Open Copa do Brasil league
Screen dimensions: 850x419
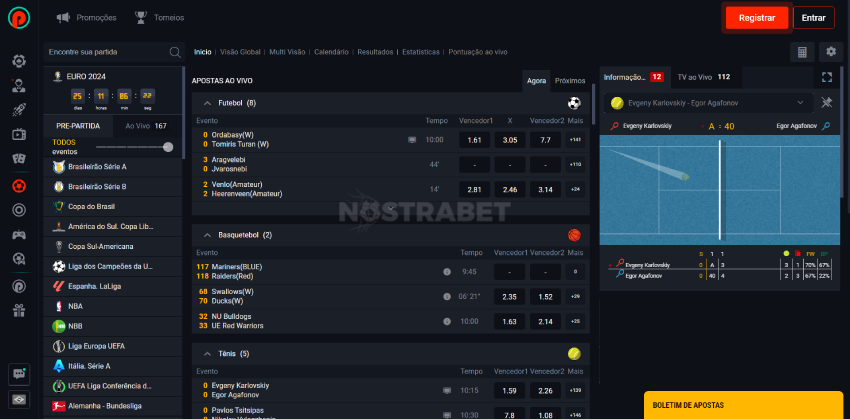coord(113,207)
